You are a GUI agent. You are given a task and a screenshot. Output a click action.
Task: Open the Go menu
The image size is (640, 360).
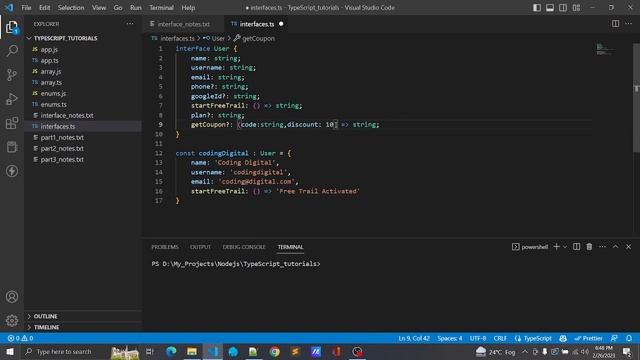[118, 8]
